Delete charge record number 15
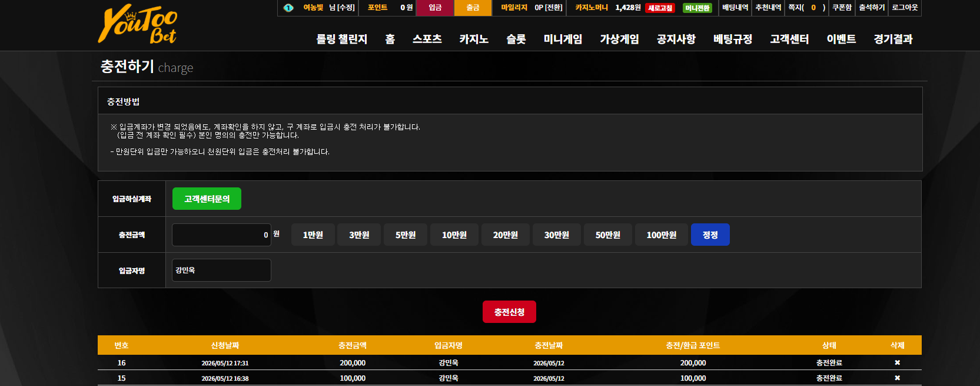This screenshot has width=980, height=386. point(897,378)
